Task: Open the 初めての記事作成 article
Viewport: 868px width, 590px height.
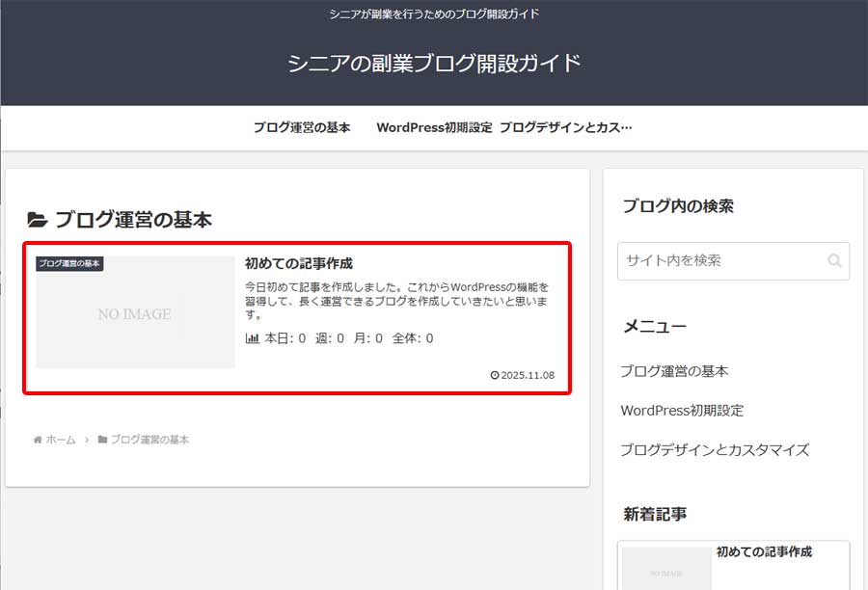Action: pyautogui.click(x=300, y=261)
